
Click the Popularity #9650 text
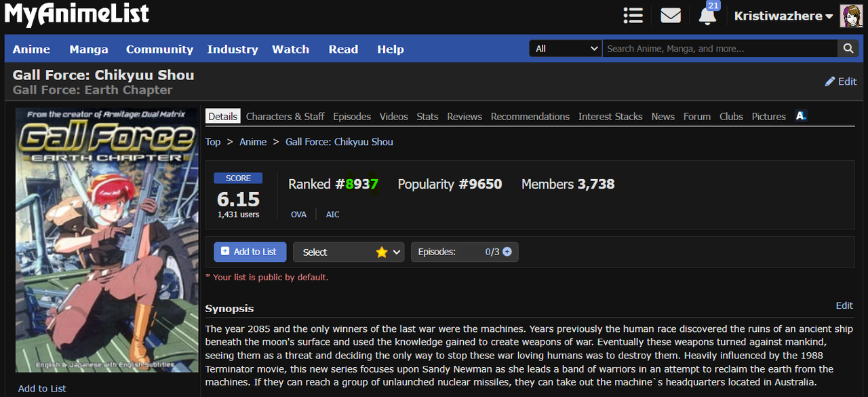click(x=450, y=184)
